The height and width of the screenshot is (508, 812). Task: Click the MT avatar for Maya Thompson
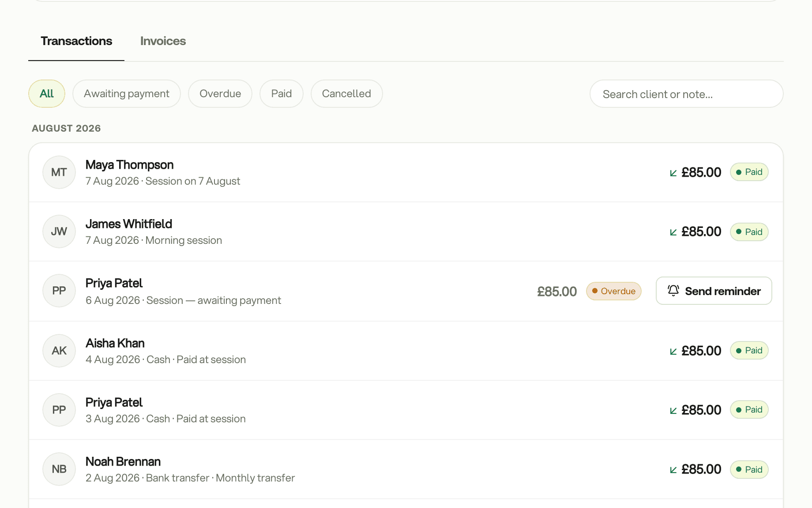(59, 172)
